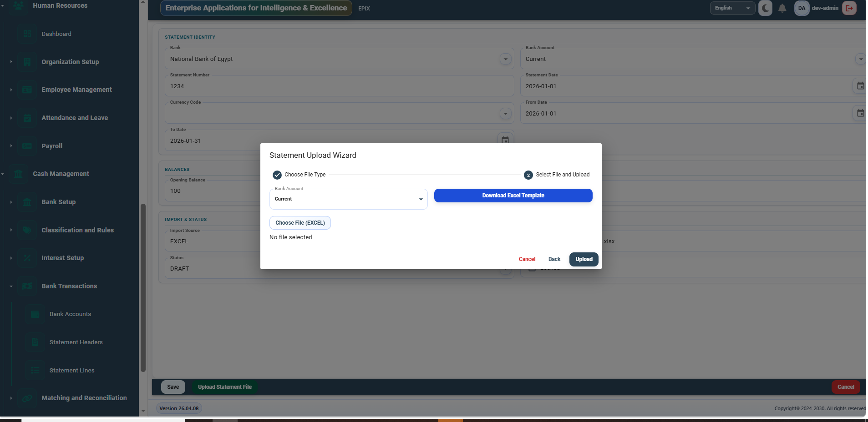Viewport: 868px width, 422px height.
Task: Click Back in the wizard
Action: (554, 259)
